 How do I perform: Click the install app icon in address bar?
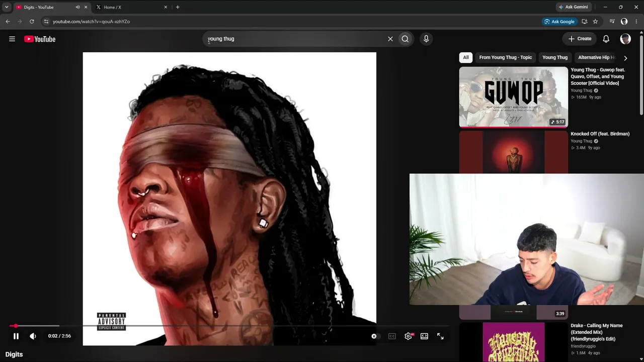[x=584, y=22]
